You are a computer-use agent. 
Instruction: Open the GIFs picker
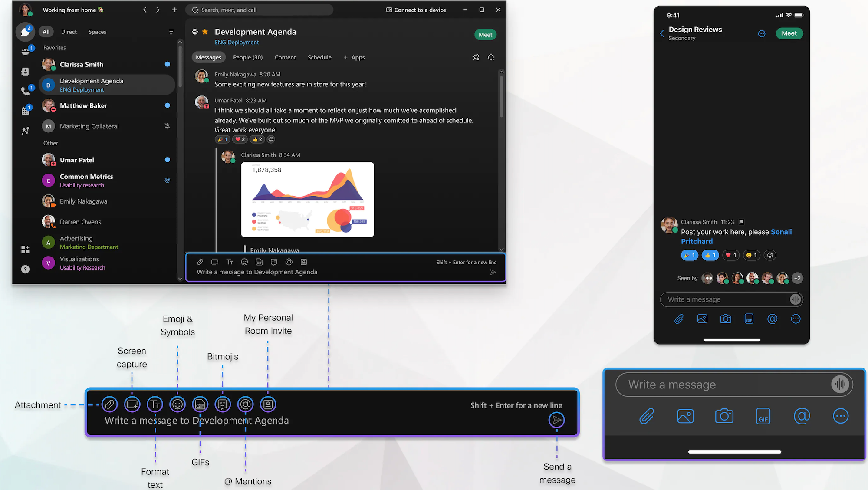click(200, 404)
